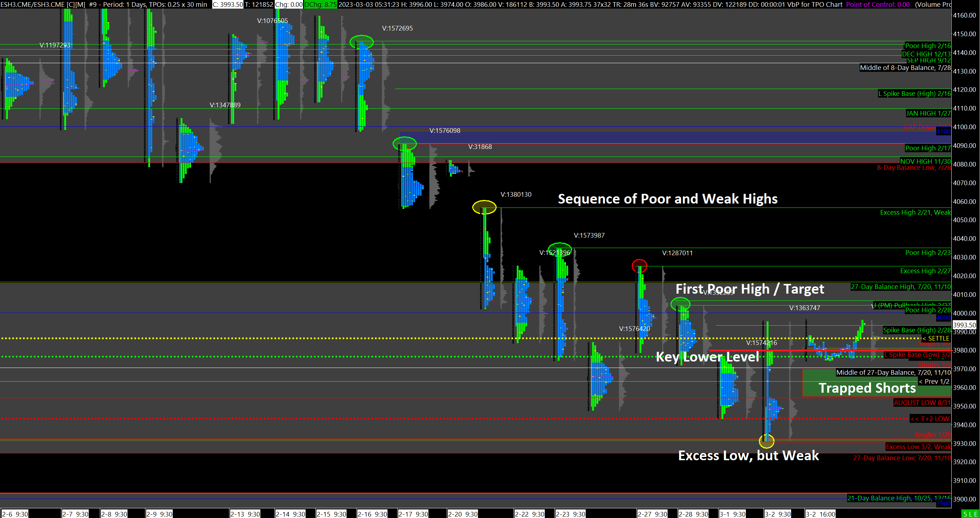
Task: Click the blue Gap Down shaded zone
Action: coord(647,137)
